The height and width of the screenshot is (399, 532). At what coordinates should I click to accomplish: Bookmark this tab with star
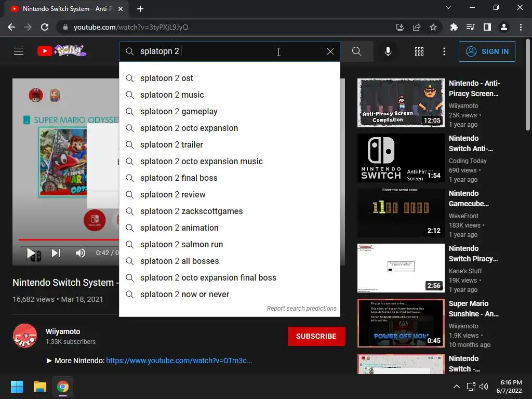tap(433, 27)
